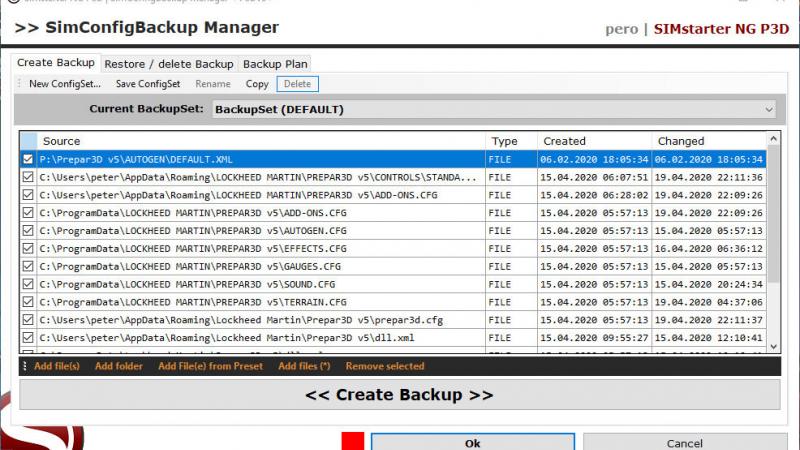Image resolution: width=800 pixels, height=450 pixels.
Task: Toggle checkbox for EFFECTS.CFG row
Action: (28, 248)
